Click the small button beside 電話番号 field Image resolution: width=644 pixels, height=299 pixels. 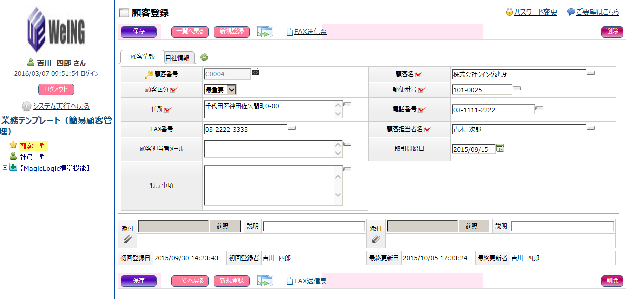(x=539, y=108)
